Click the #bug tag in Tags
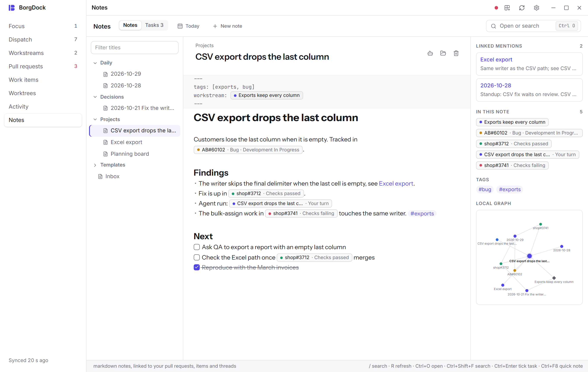The height and width of the screenshot is (372, 588). 485,189
